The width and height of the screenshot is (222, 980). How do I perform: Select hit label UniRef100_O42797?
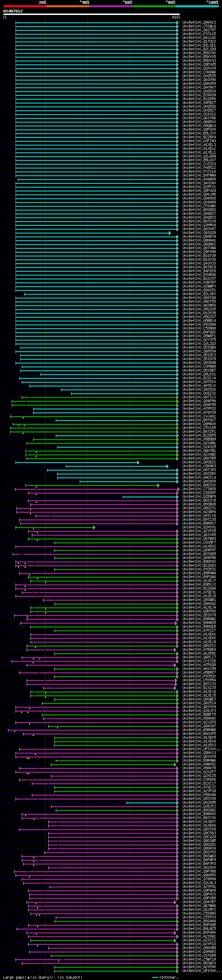199,30
